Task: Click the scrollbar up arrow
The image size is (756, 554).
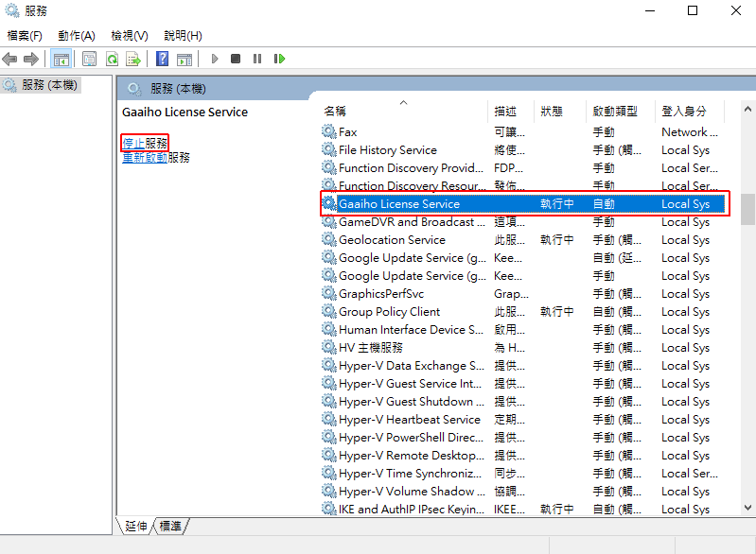Action: click(x=747, y=110)
